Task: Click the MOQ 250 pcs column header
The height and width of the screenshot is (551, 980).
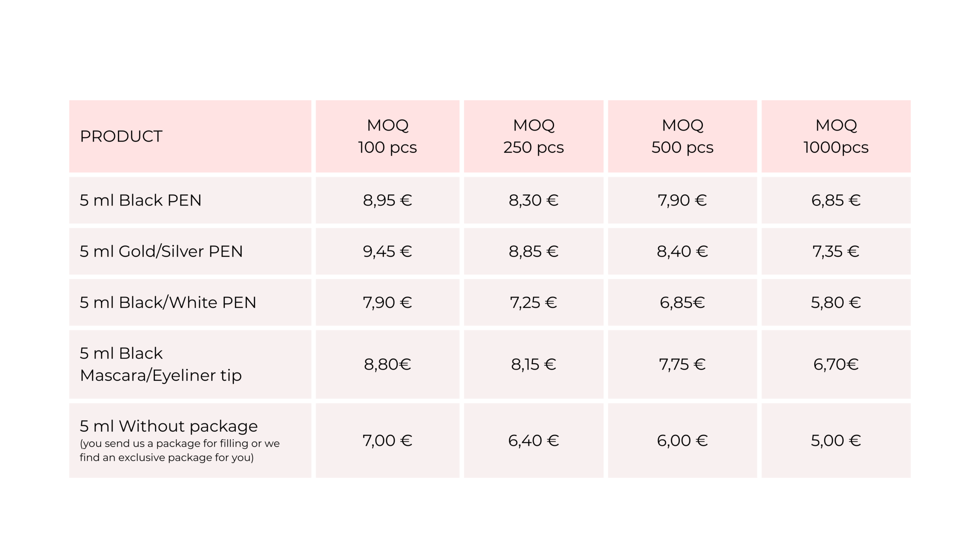Action: coord(533,136)
